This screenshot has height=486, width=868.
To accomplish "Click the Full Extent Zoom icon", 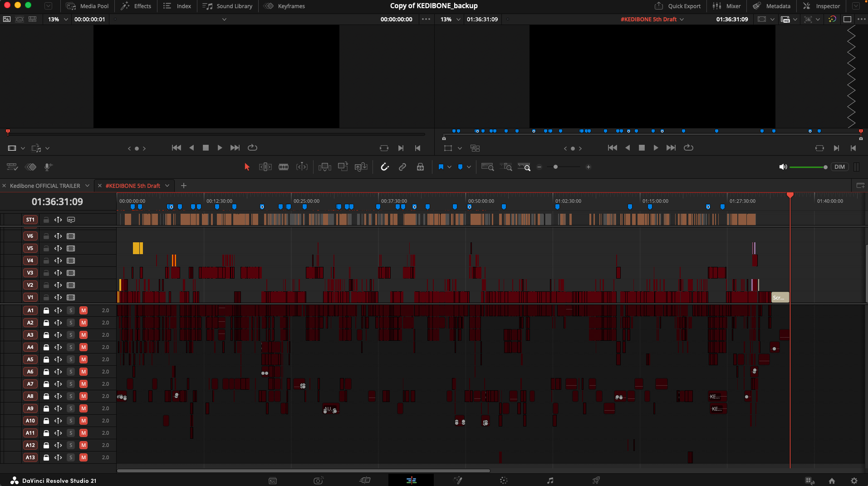I will 487,167.
